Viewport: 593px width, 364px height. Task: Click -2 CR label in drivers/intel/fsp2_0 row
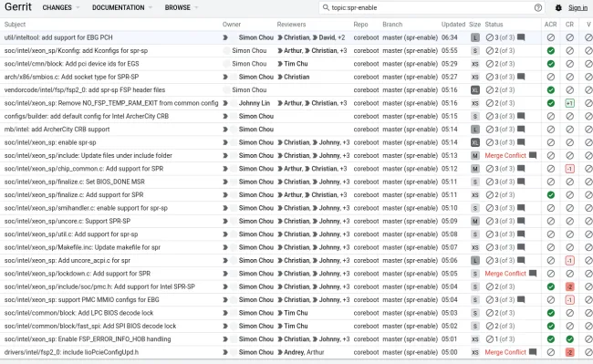[569, 352]
